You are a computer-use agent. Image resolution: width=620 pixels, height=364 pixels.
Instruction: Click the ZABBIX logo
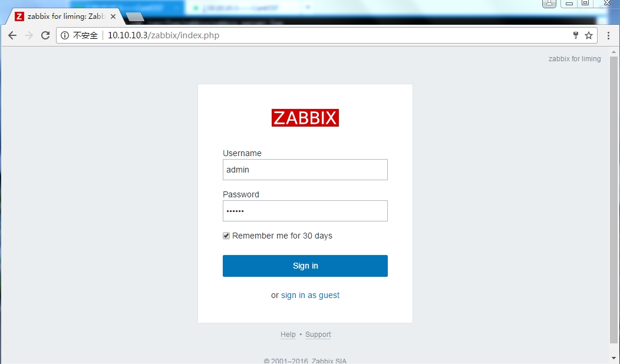pyautogui.click(x=305, y=118)
